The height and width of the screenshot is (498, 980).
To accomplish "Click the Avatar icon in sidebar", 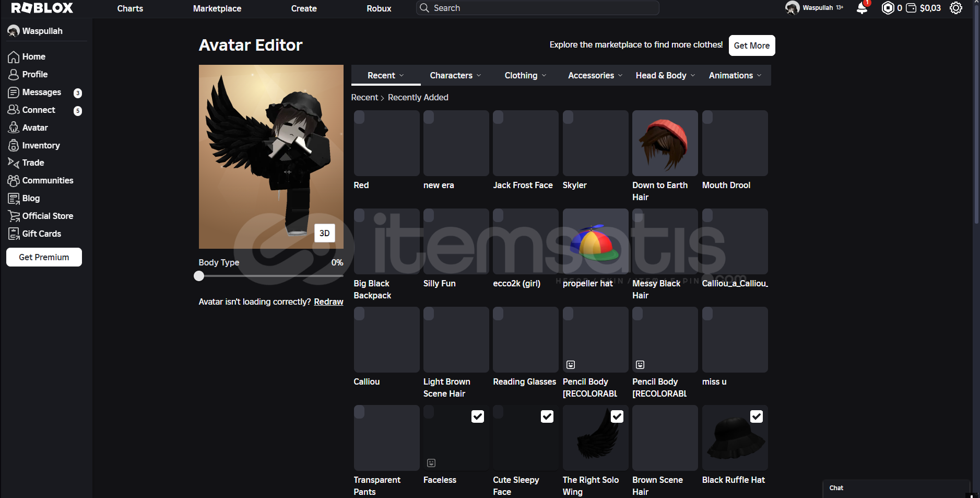I will pos(14,128).
